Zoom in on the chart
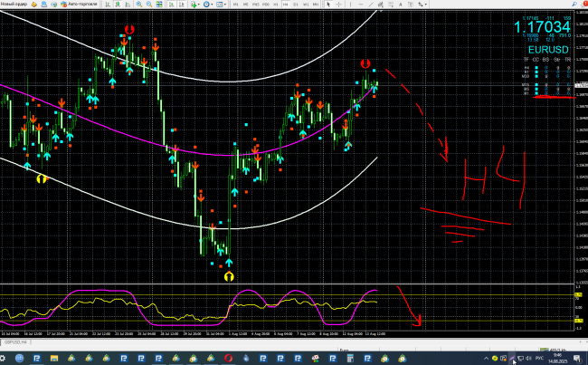The width and height of the screenshot is (588, 365). click(138, 5)
